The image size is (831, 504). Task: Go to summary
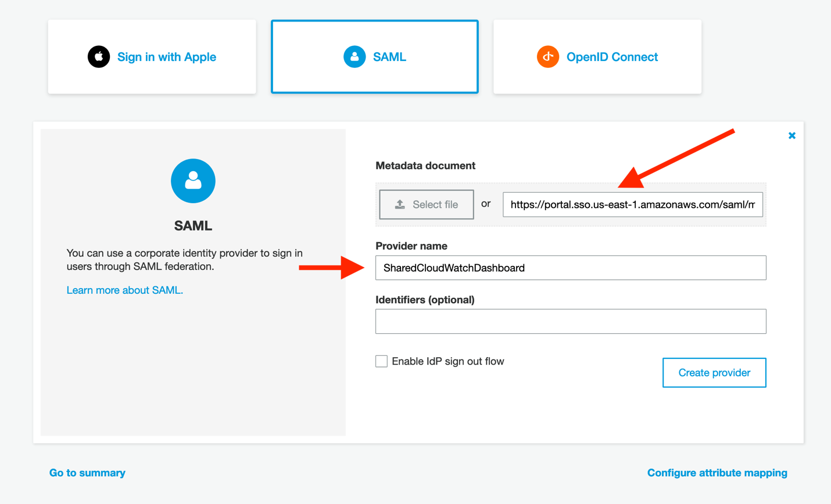coord(86,473)
